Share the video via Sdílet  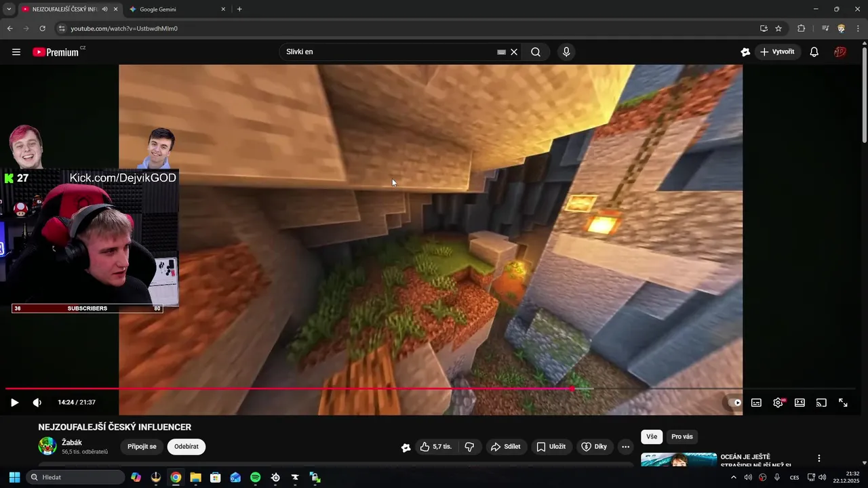506,447
